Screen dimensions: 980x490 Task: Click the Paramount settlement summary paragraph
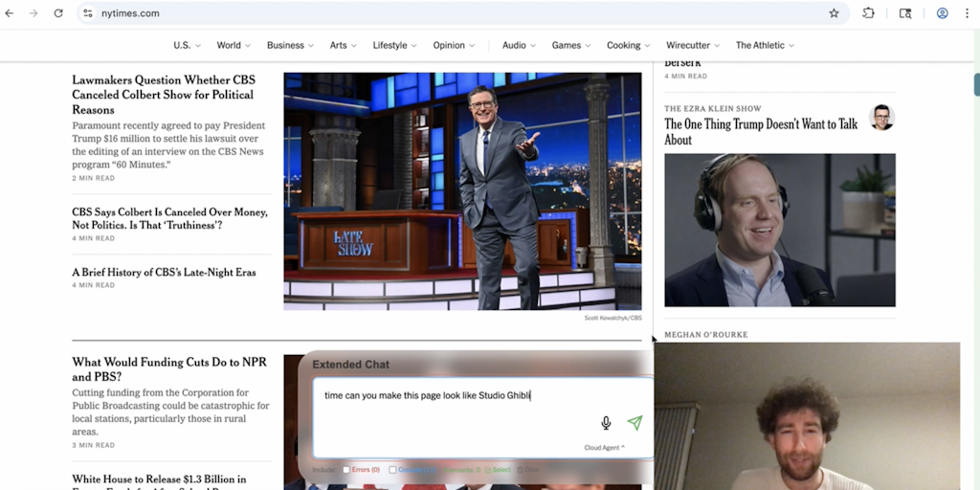[168, 145]
